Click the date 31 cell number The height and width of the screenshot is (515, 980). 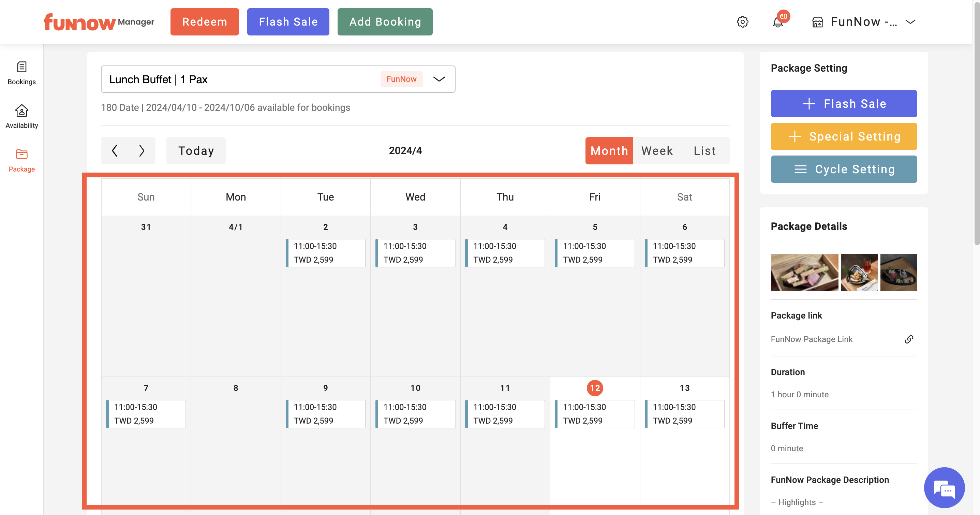click(x=146, y=227)
